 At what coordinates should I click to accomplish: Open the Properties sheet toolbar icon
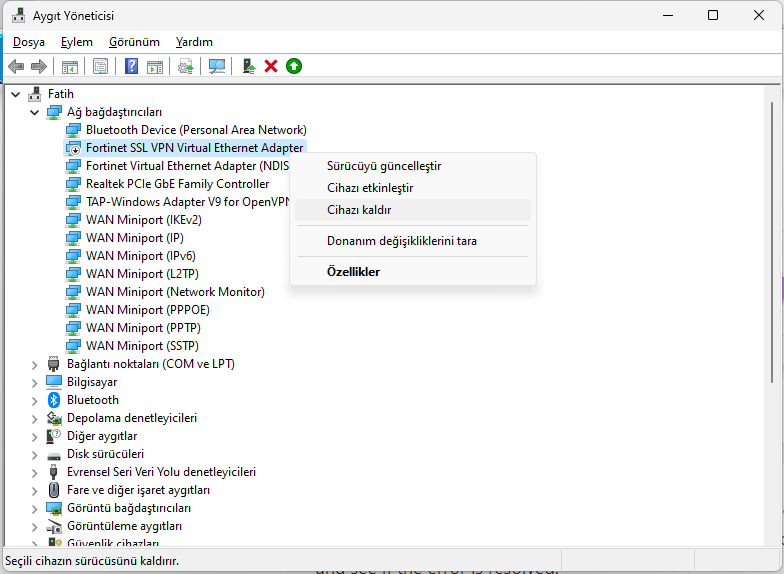[x=100, y=66]
